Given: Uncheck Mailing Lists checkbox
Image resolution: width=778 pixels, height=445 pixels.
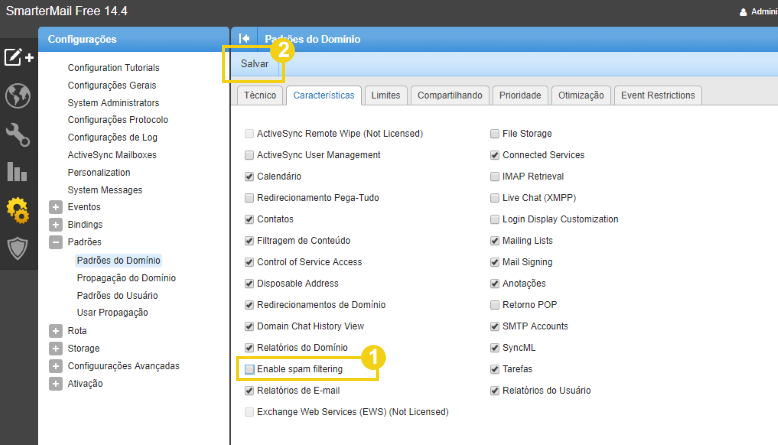Looking at the screenshot, I should (495, 241).
